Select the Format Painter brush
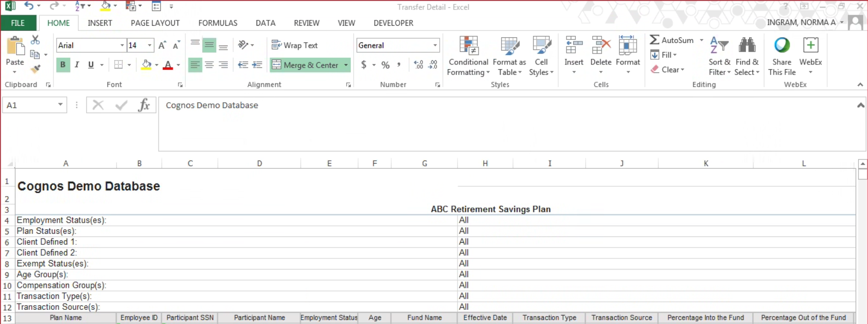 coord(35,68)
